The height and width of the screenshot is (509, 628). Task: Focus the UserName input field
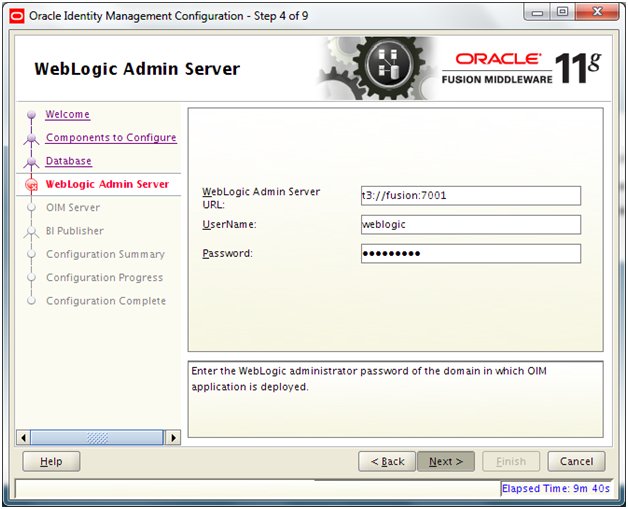(471, 225)
